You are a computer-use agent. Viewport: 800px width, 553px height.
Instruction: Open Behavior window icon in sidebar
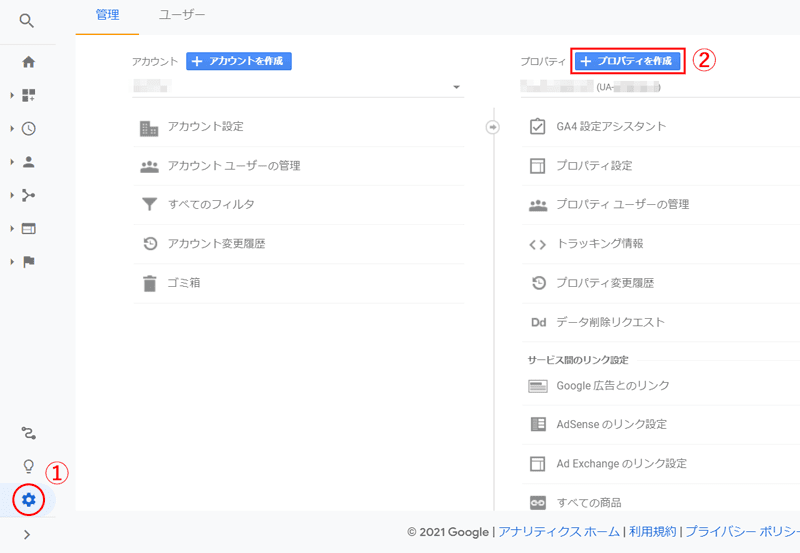pyautogui.click(x=29, y=229)
